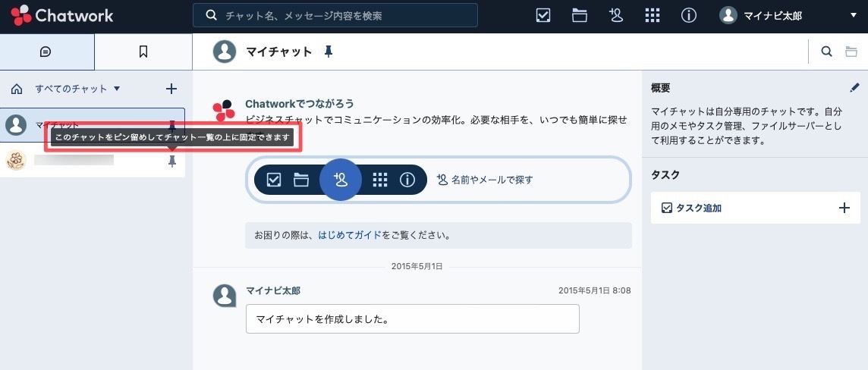Click banner task checkbox icon
This screenshot has height=370, width=868.
(x=274, y=180)
